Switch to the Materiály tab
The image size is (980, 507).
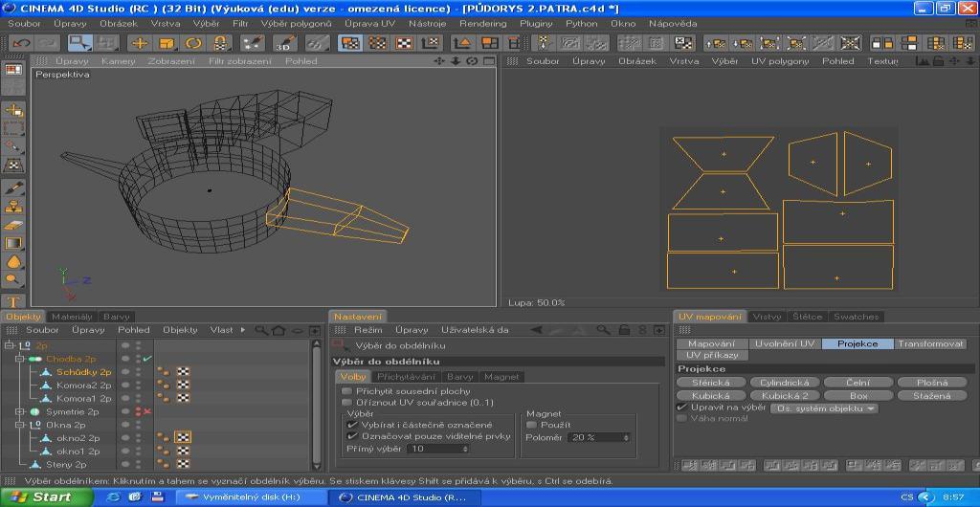click(x=72, y=317)
